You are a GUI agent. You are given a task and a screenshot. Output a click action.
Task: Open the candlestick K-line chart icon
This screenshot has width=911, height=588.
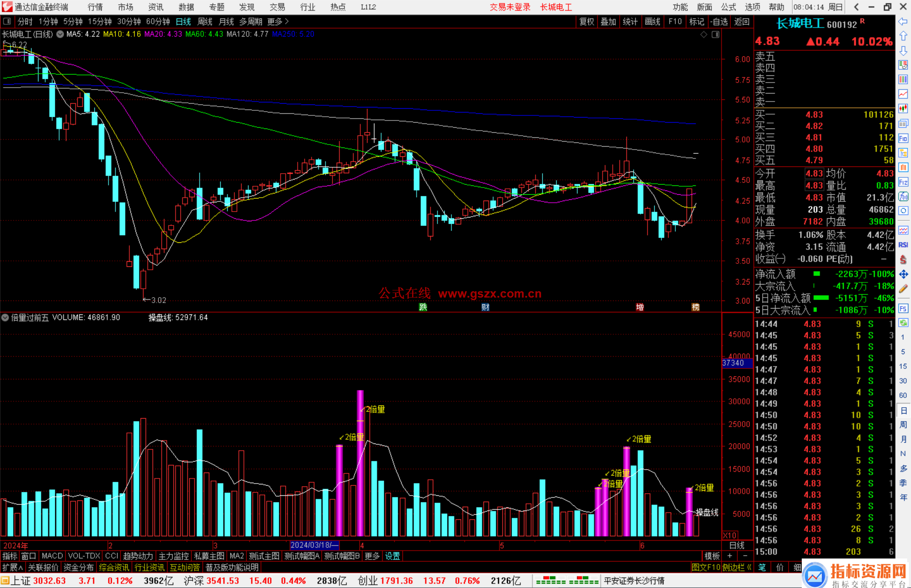point(903,109)
